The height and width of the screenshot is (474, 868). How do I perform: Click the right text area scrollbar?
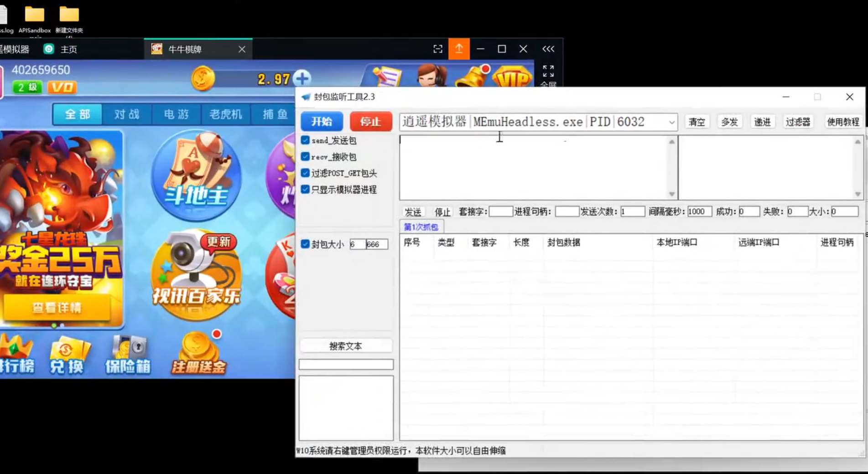(x=858, y=168)
